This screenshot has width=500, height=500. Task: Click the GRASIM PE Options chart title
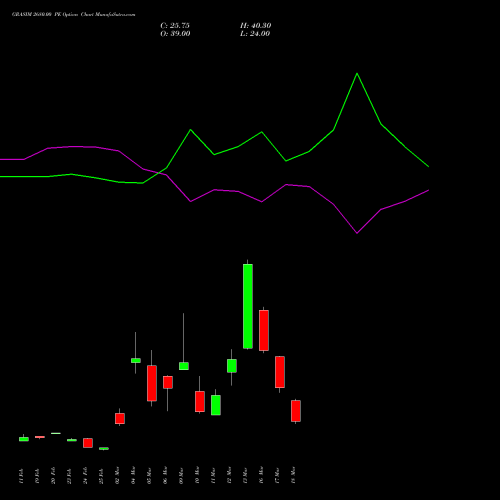tap(74, 15)
